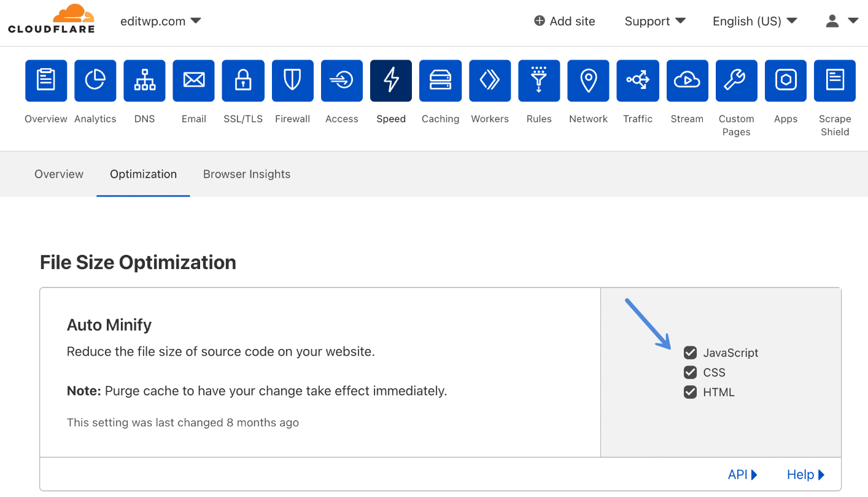Viewport: 868px width, 497px height.
Task: Select the Analytics pie chart icon
Action: (x=95, y=80)
